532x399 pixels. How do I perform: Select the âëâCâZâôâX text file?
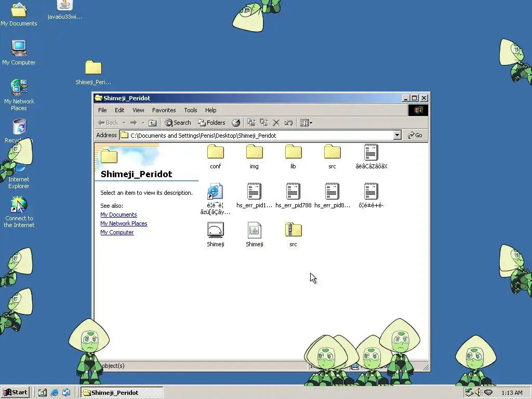(371, 157)
